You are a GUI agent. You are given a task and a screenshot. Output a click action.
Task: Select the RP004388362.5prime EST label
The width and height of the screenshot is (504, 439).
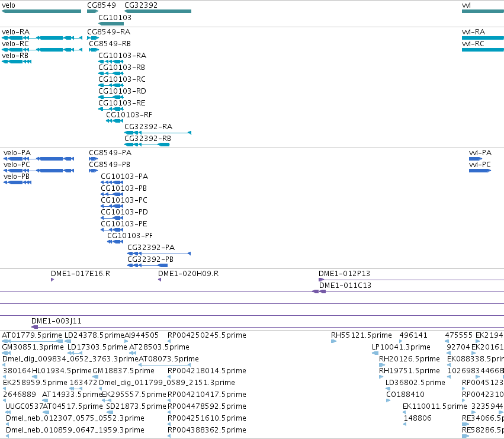point(207,431)
